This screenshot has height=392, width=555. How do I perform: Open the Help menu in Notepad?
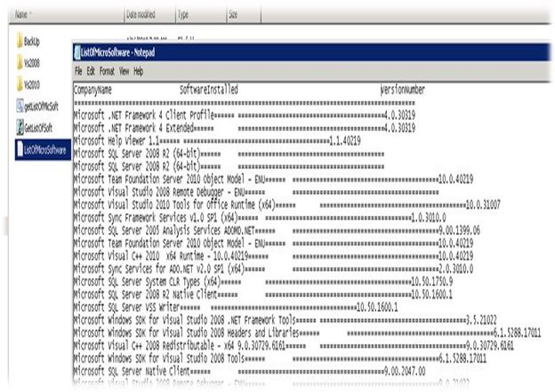(139, 71)
